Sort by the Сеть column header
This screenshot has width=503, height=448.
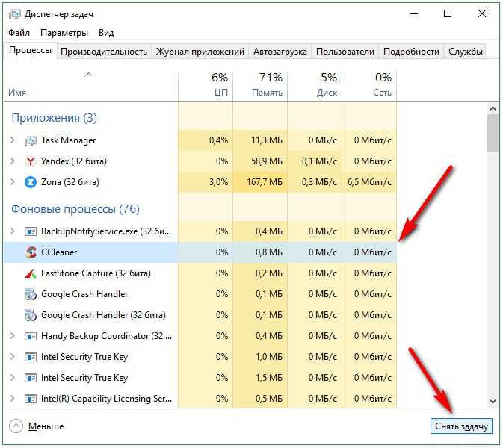coord(369,85)
